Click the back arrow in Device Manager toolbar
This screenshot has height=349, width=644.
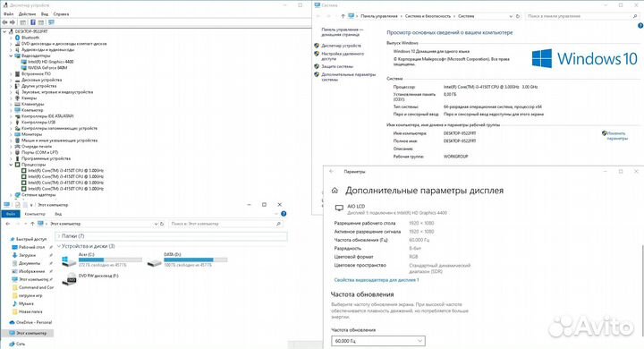tap(5, 22)
